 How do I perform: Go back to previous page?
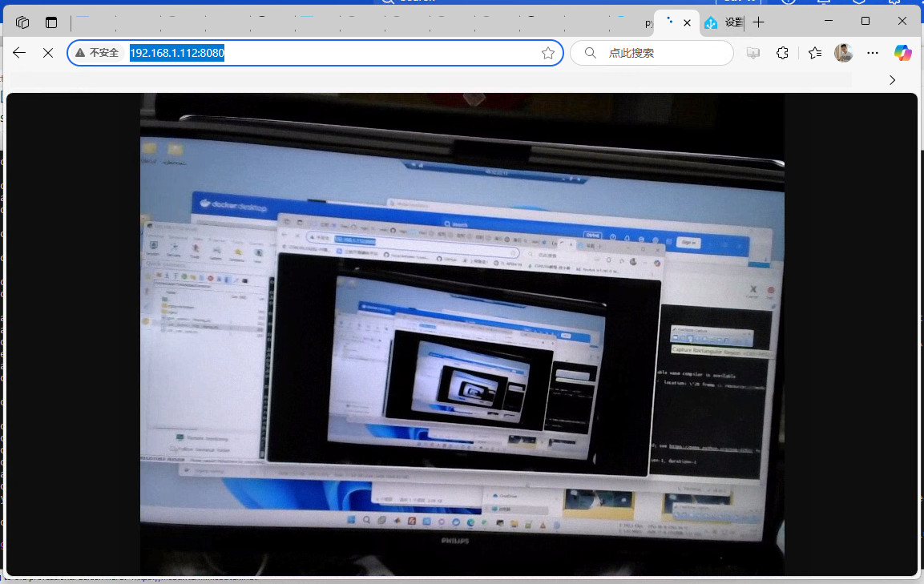pyautogui.click(x=19, y=53)
